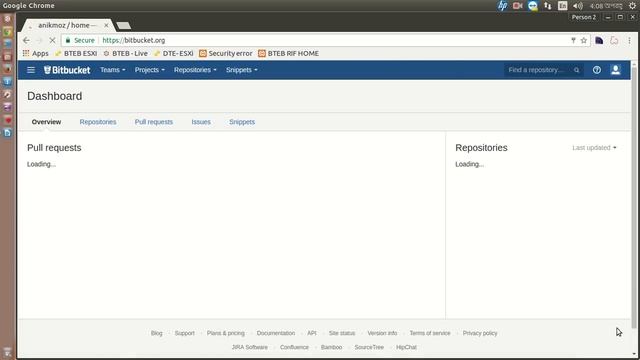Go back to previous page
The height and width of the screenshot is (360, 640).
coord(26,40)
